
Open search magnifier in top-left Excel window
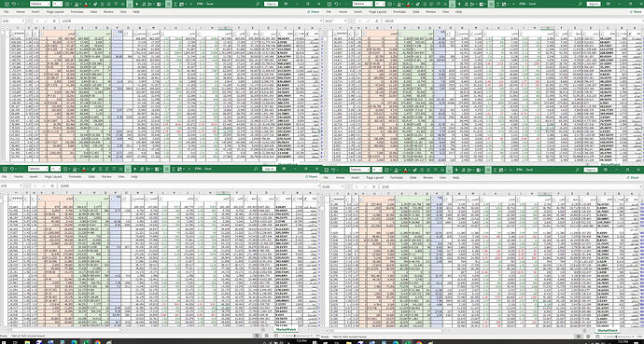click(257, 4)
